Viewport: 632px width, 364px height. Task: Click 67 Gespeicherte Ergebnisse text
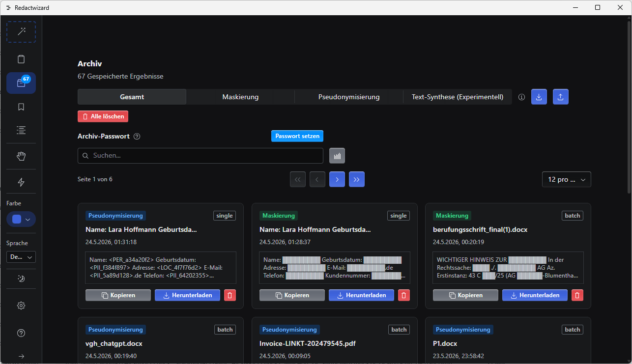(120, 77)
